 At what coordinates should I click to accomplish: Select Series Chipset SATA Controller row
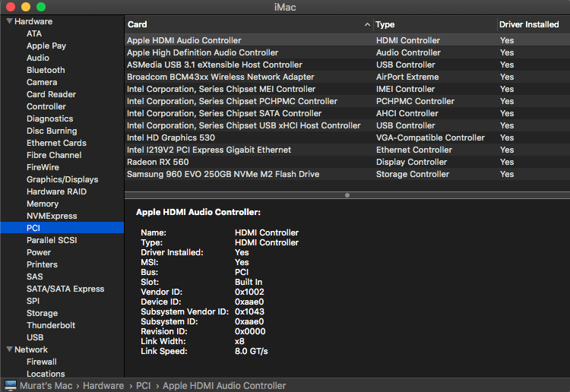point(347,113)
